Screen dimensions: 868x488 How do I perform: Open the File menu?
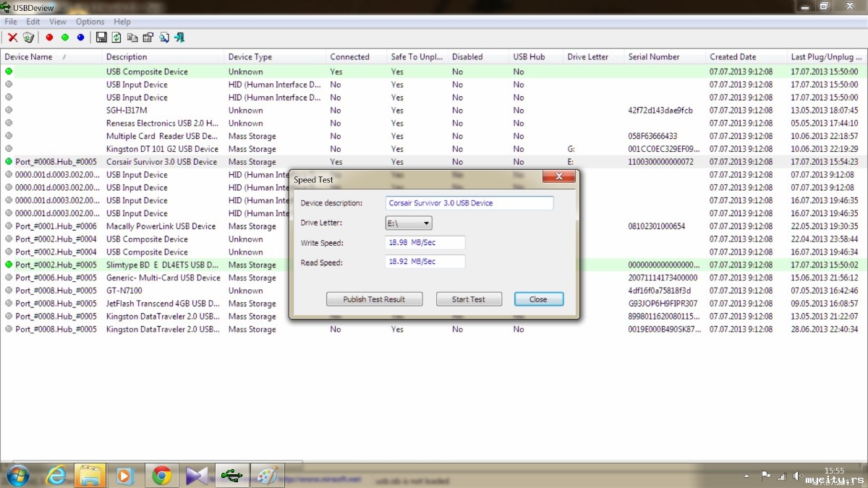pyautogui.click(x=10, y=22)
